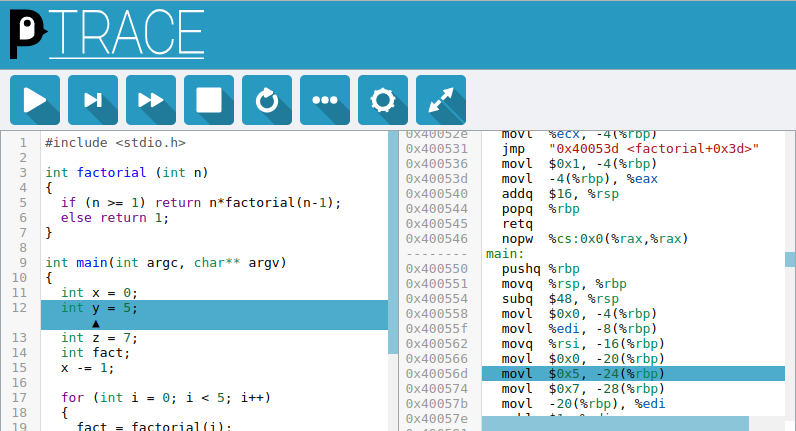Click the Step to next instruction button
This screenshot has width=796, height=431.
(x=93, y=100)
